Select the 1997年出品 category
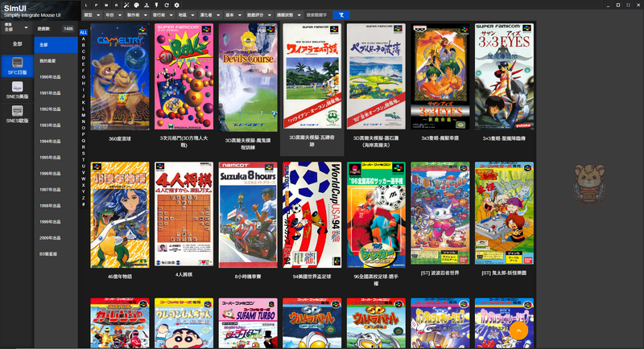 [56, 190]
